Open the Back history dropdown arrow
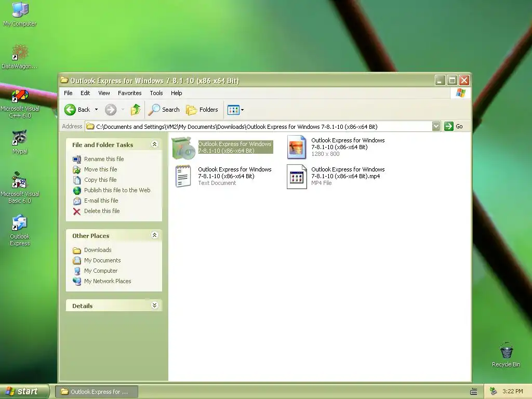The width and height of the screenshot is (532, 399). tap(96, 110)
